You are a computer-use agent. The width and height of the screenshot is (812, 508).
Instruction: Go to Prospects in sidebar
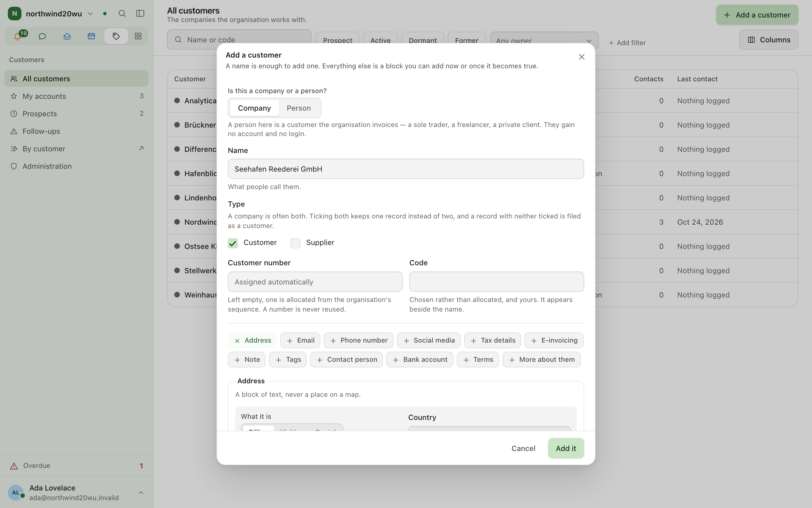pyautogui.click(x=76, y=113)
